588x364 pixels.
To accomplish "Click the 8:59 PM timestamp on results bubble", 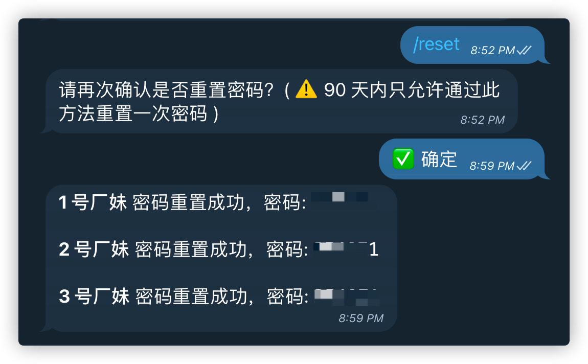I will click(x=361, y=318).
